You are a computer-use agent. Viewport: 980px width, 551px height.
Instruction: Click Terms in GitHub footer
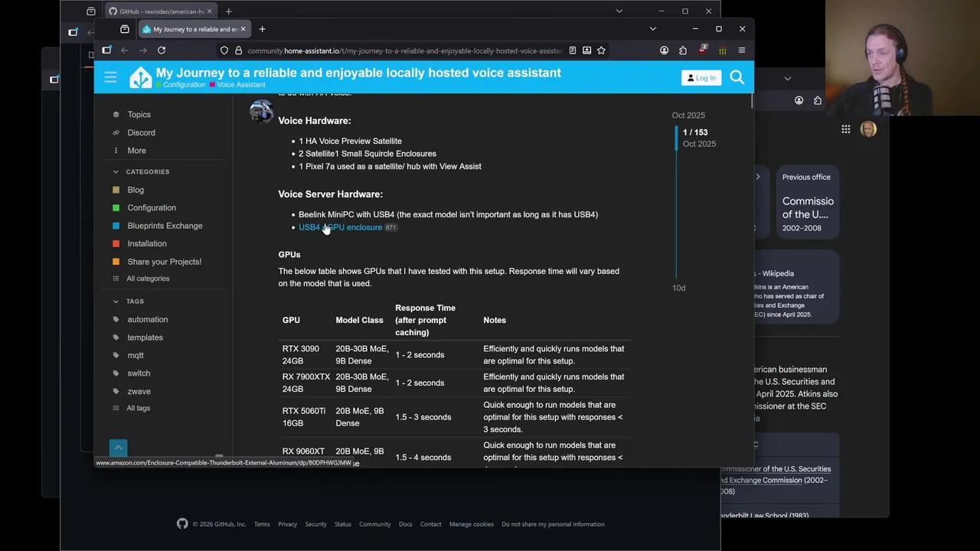pos(262,524)
